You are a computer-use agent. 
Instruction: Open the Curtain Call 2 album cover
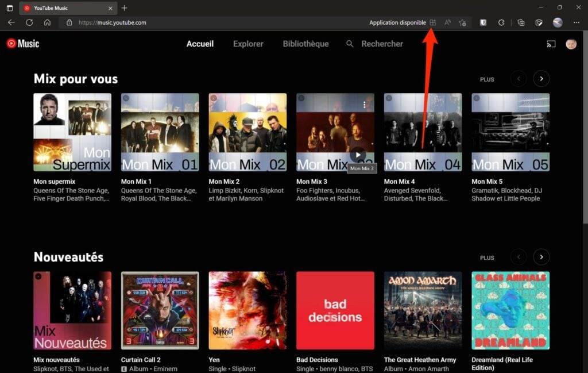click(160, 310)
